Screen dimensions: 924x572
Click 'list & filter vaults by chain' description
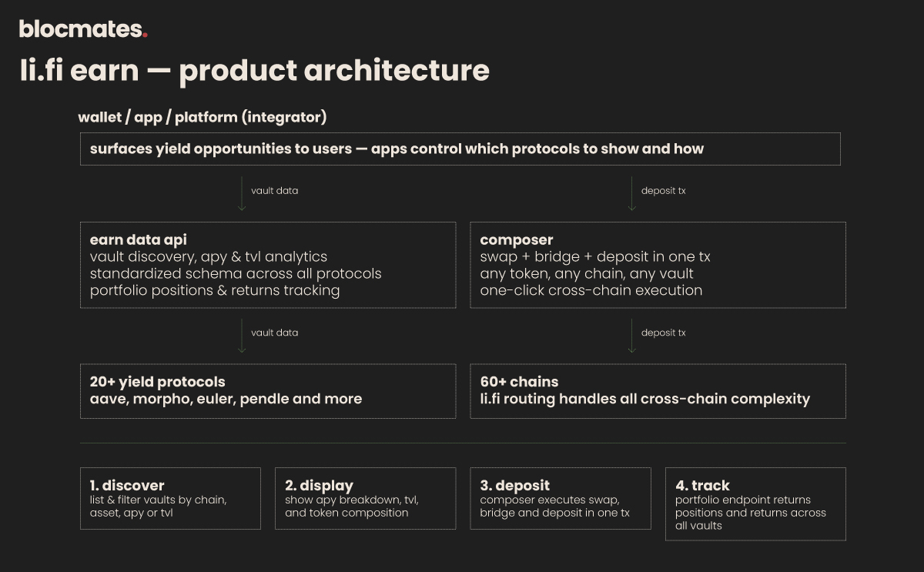pyautogui.click(x=159, y=506)
